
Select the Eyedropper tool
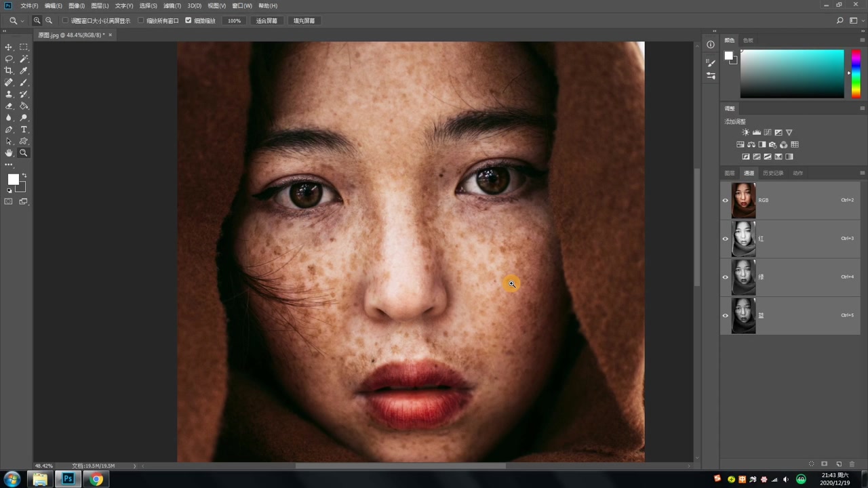coord(24,70)
